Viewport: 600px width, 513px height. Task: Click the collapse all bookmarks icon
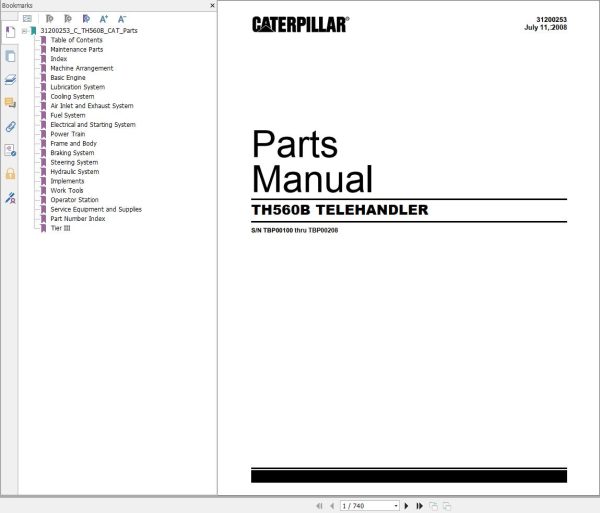(68, 18)
